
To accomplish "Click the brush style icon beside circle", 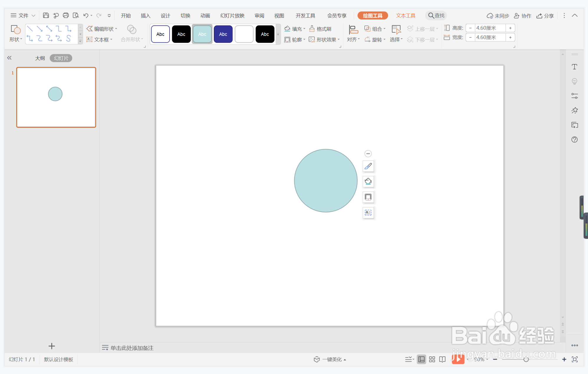I will 368,167.
